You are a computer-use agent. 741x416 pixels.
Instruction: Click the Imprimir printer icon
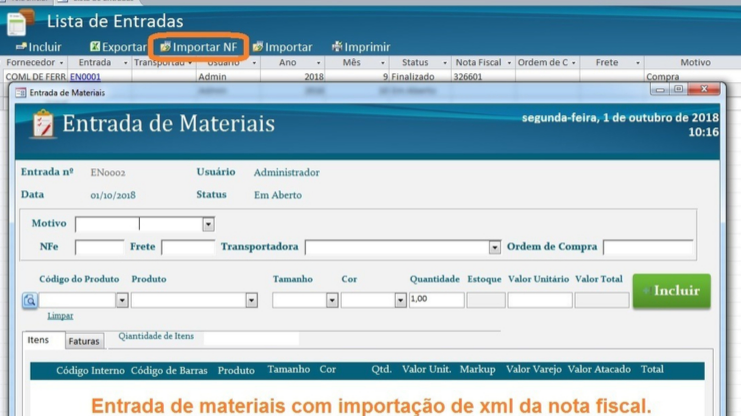pos(337,47)
